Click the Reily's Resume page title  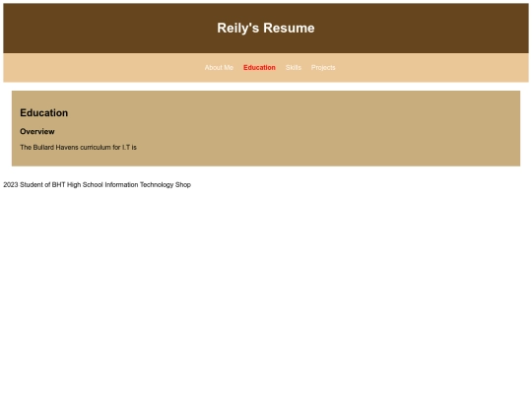(x=266, y=29)
